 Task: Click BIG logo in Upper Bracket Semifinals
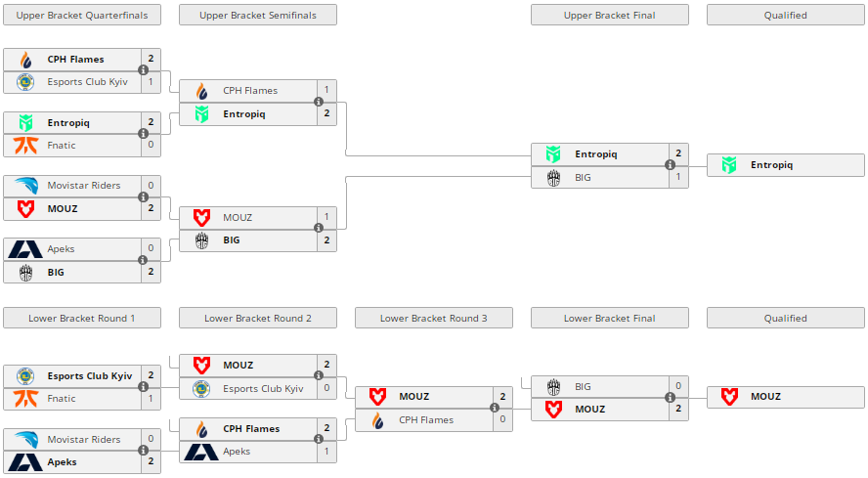coord(201,240)
